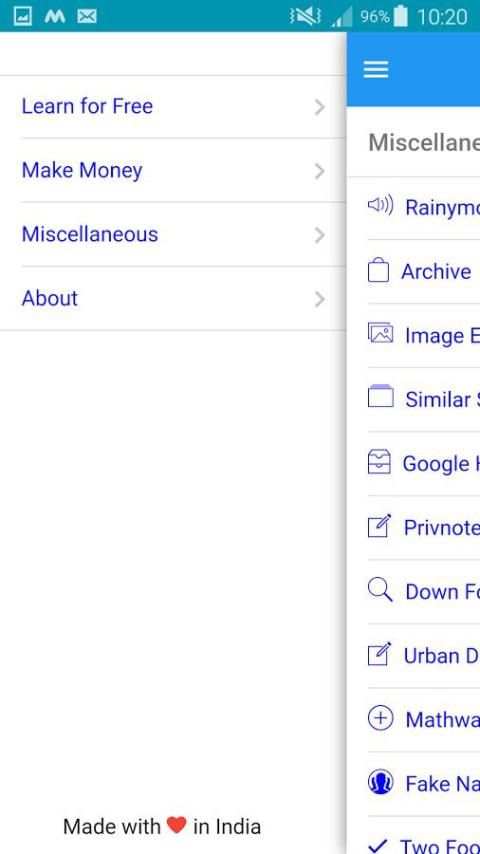This screenshot has width=480, height=854.
Task: Open the Mathwa link
Action: click(442, 719)
